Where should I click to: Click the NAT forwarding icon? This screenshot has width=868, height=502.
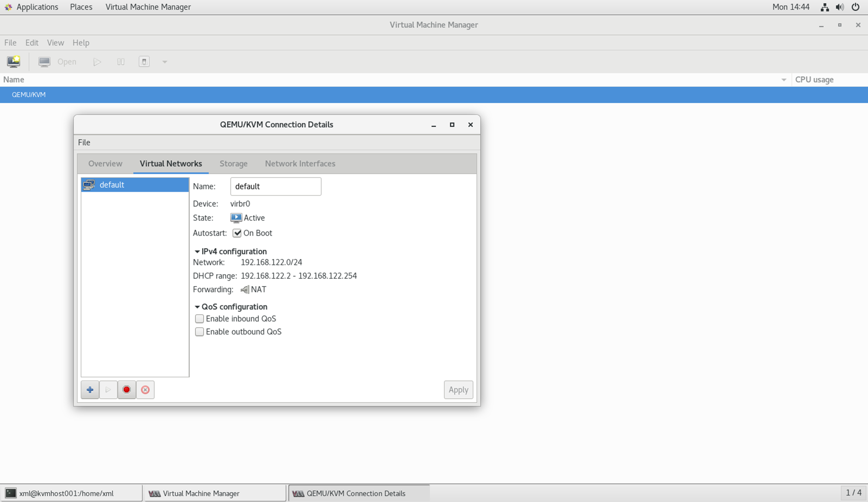[x=245, y=289]
